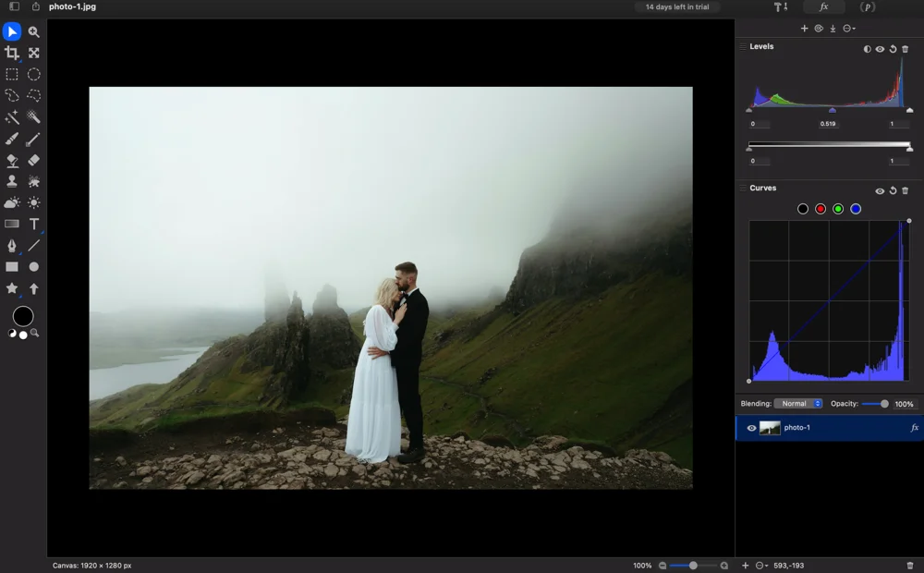Select the Move arrow tool

12,31
